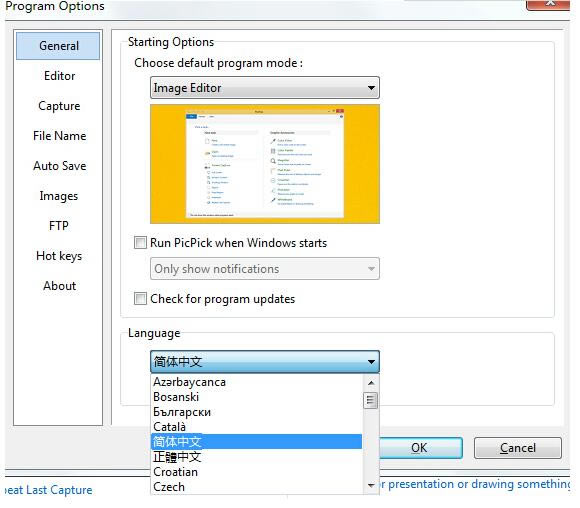Collapse the Language dropdown via its arrow
The image size is (580, 508).
[371, 361]
